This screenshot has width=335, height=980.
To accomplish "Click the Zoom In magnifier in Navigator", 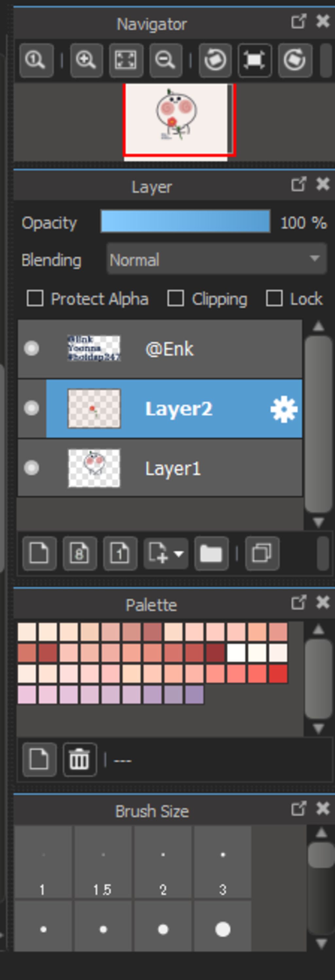I will click(86, 60).
